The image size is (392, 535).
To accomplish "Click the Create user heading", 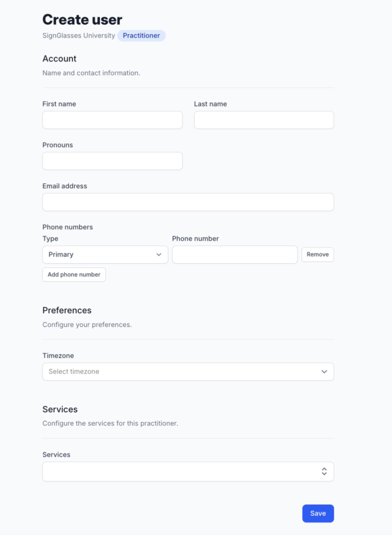I will click(x=82, y=20).
